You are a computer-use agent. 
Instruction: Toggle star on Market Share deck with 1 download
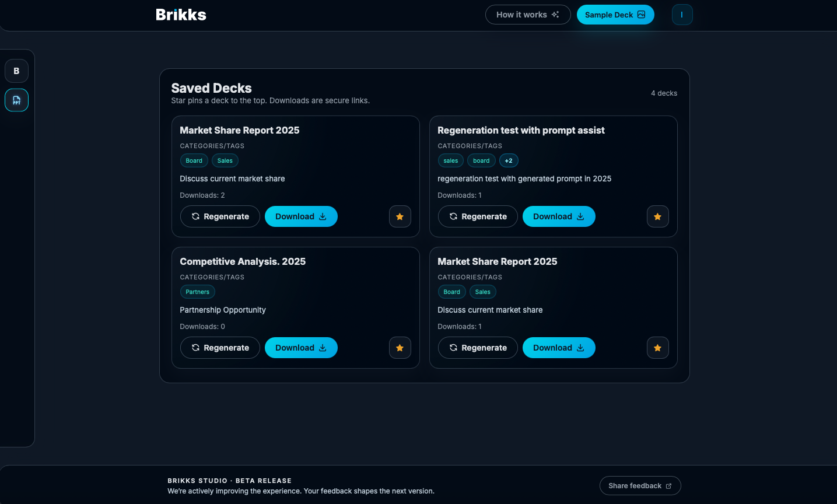(657, 348)
